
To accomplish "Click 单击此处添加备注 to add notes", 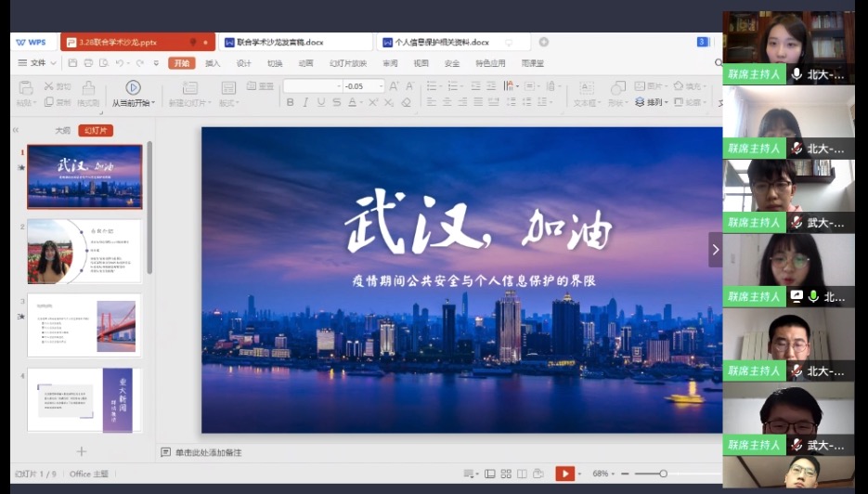I will click(x=208, y=452).
